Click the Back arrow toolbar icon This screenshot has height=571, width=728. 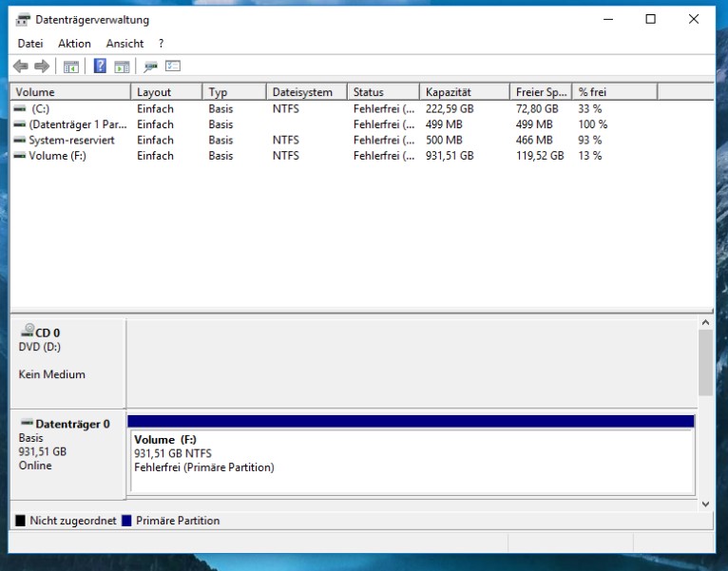point(20,67)
